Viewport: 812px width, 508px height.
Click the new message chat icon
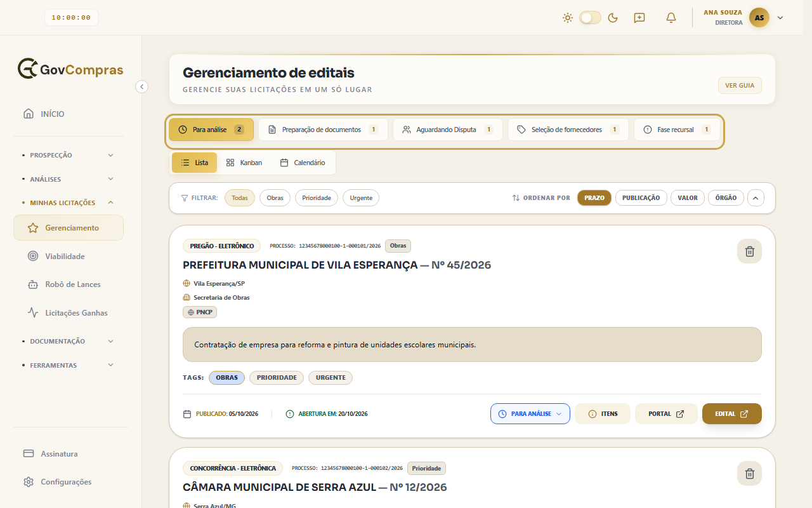tap(639, 18)
